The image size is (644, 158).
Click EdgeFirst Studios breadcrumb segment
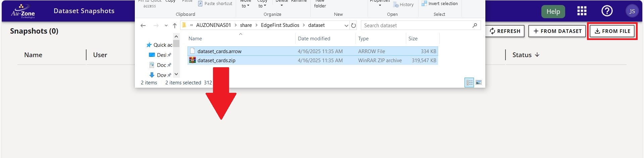click(280, 25)
